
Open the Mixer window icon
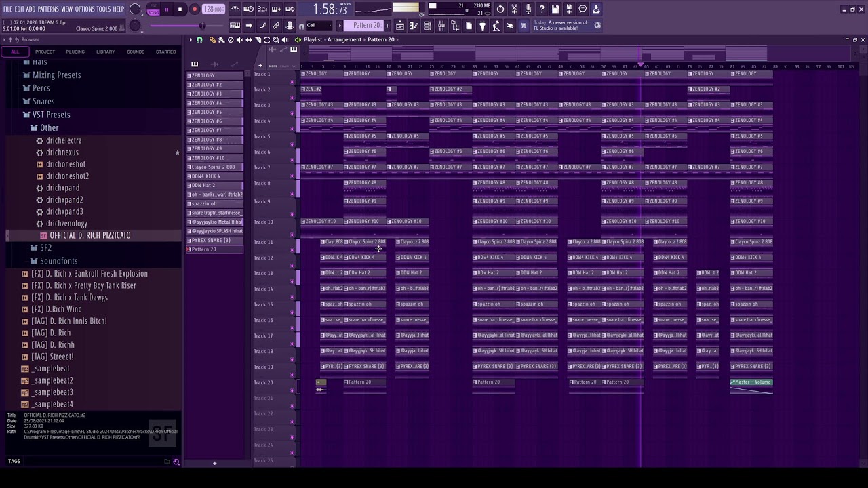coord(441,26)
